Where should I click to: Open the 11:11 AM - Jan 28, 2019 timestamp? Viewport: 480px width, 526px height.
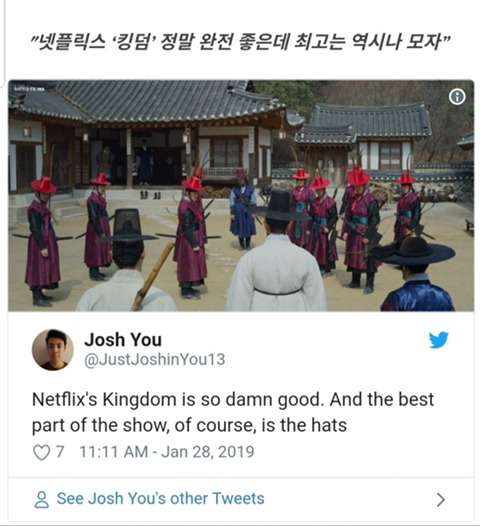167,452
